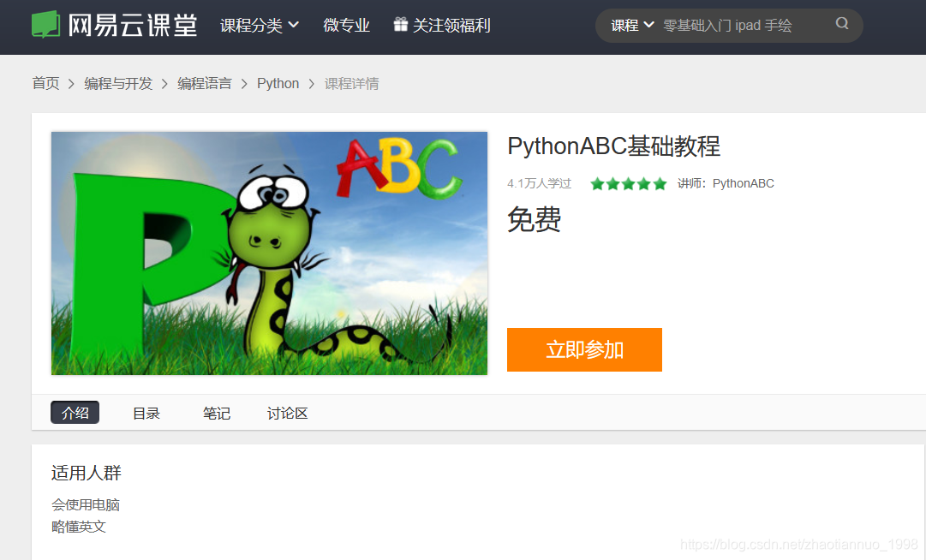Screen dimensions: 926x560
Task: Click the 略懂英文 line
Action: 79,527
